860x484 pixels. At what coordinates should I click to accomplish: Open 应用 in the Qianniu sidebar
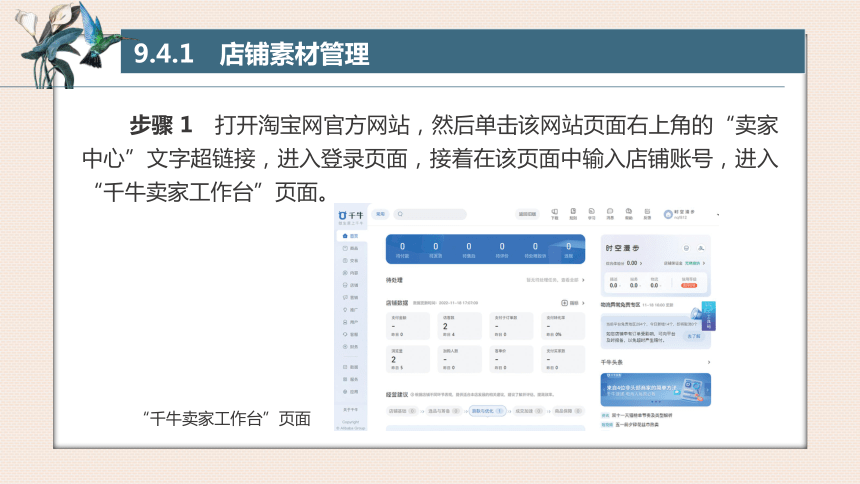pyautogui.click(x=350, y=392)
